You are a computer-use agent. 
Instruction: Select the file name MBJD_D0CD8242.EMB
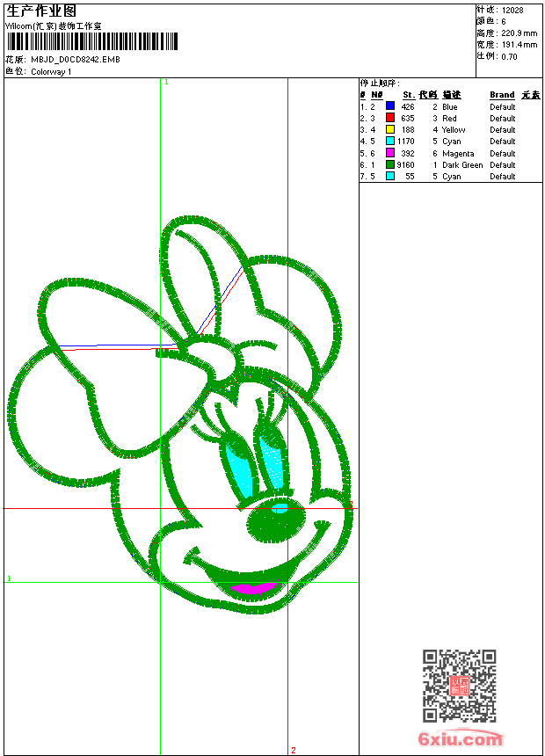(76, 60)
